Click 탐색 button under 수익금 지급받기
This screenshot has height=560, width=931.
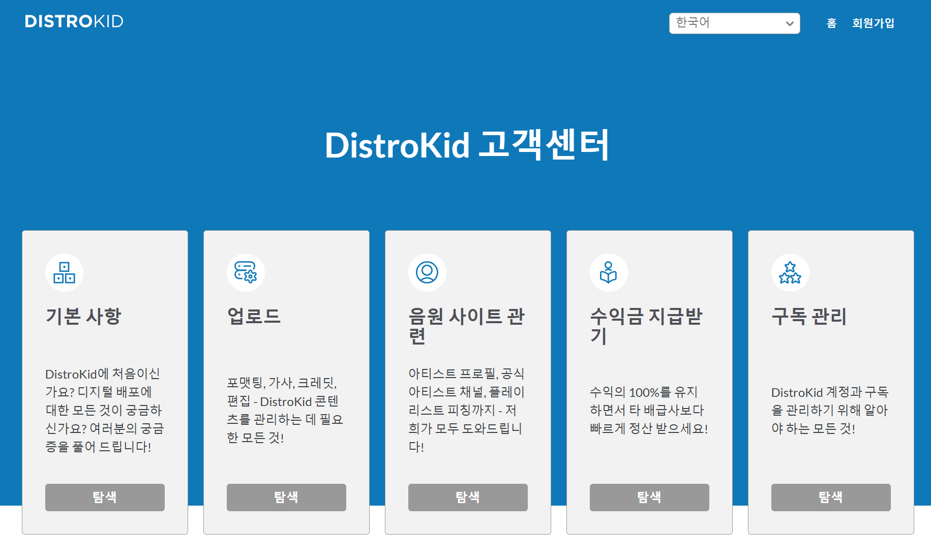(x=649, y=497)
